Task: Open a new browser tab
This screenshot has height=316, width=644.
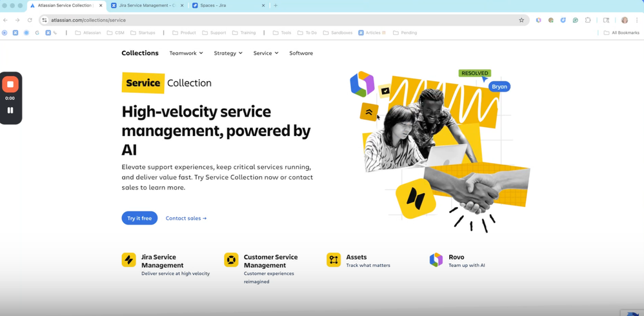Action: 276,6
